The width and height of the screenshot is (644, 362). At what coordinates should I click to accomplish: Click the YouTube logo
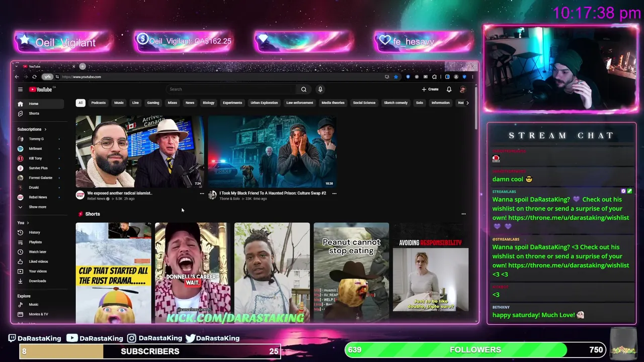tap(41, 89)
